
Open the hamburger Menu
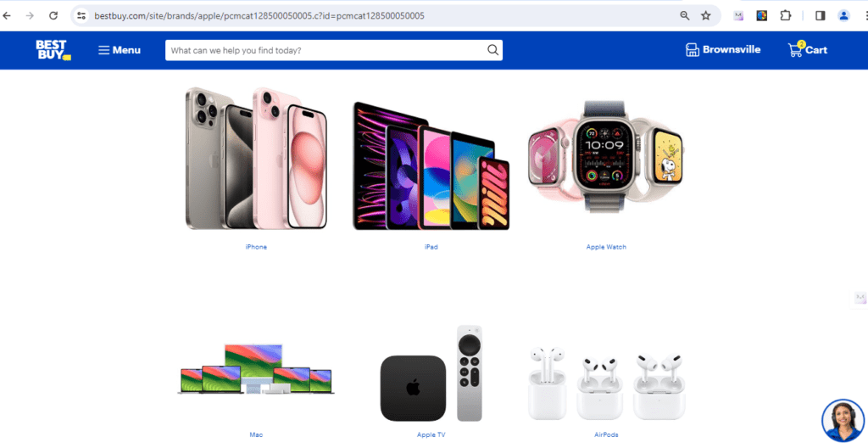coord(120,50)
